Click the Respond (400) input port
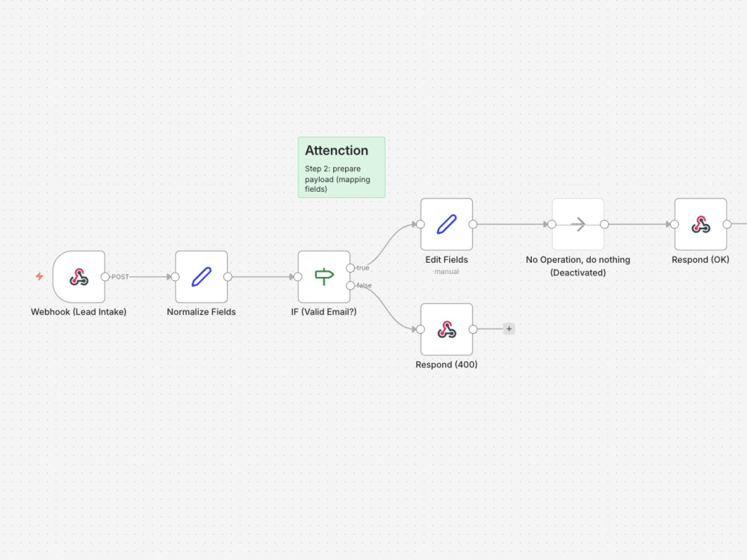Viewport: 747px width, 560px height. click(420, 329)
